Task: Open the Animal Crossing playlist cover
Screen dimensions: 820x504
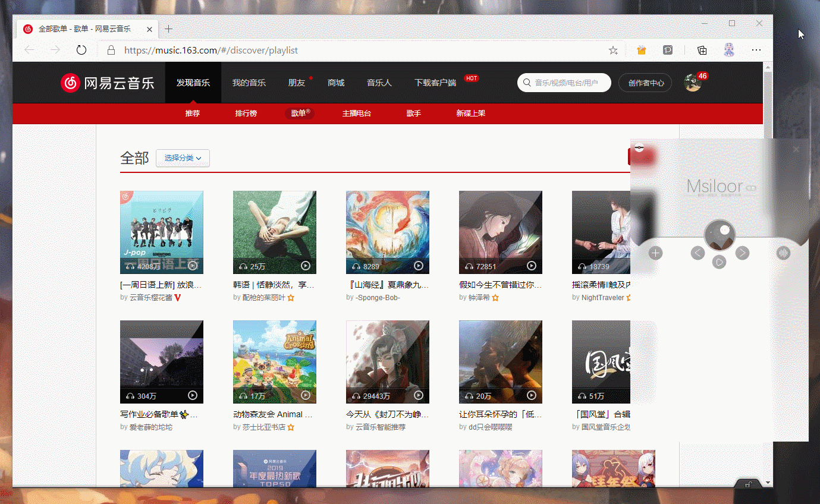Action: click(274, 362)
